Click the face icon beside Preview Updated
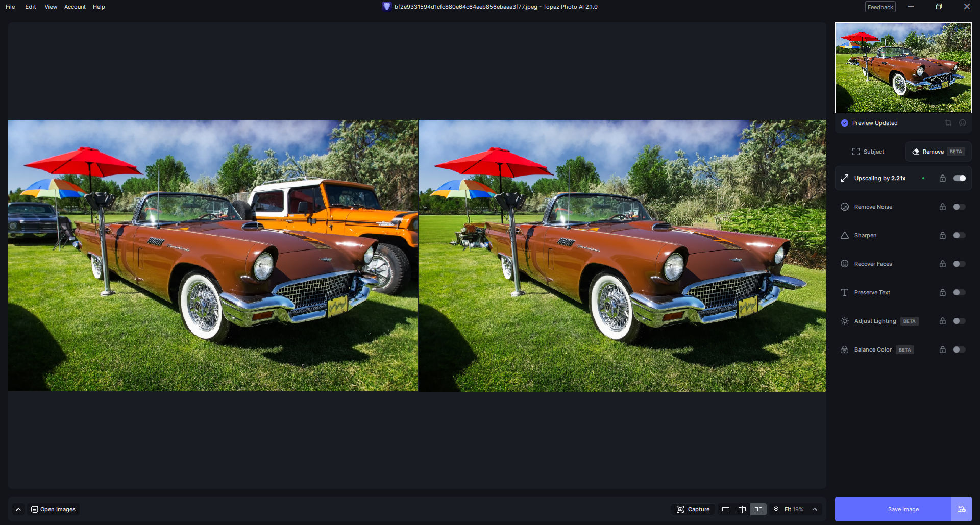The width and height of the screenshot is (980, 525). [962, 123]
